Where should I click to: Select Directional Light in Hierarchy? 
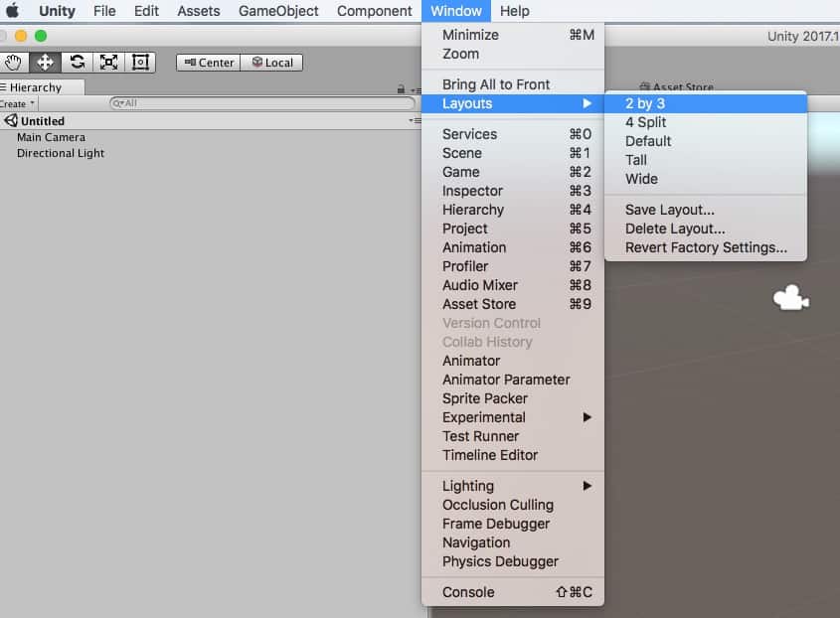click(x=61, y=153)
